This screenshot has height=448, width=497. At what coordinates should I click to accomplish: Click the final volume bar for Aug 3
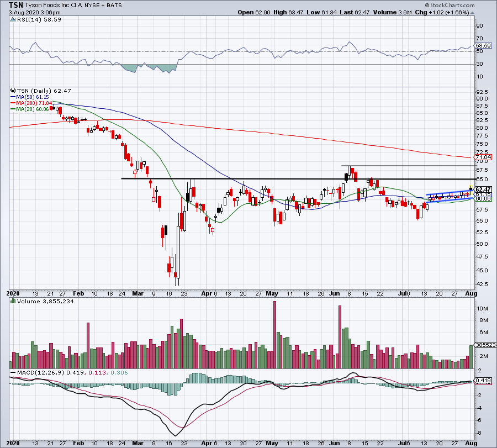coord(470,357)
